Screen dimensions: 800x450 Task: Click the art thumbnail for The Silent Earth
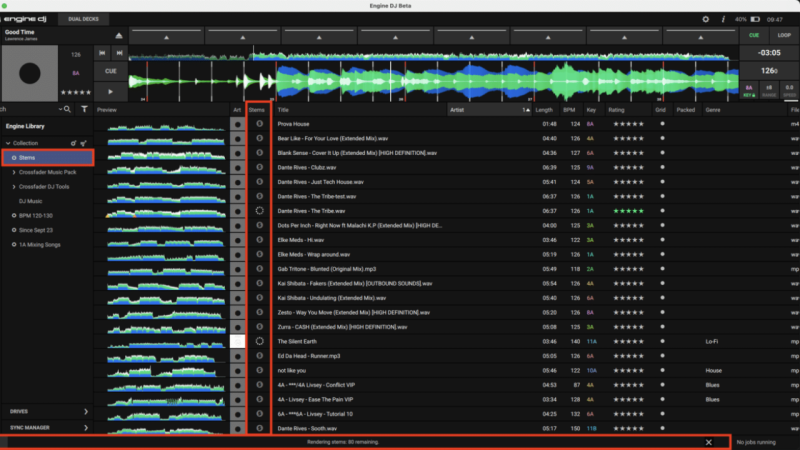[x=238, y=341]
